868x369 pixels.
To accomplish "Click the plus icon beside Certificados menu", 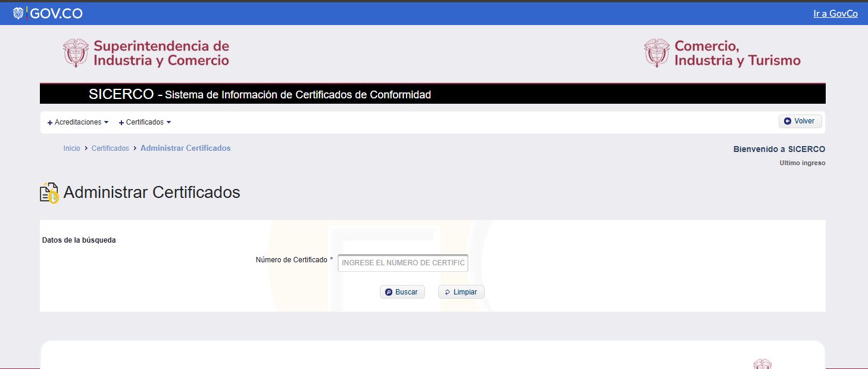I will pyautogui.click(x=121, y=123).
